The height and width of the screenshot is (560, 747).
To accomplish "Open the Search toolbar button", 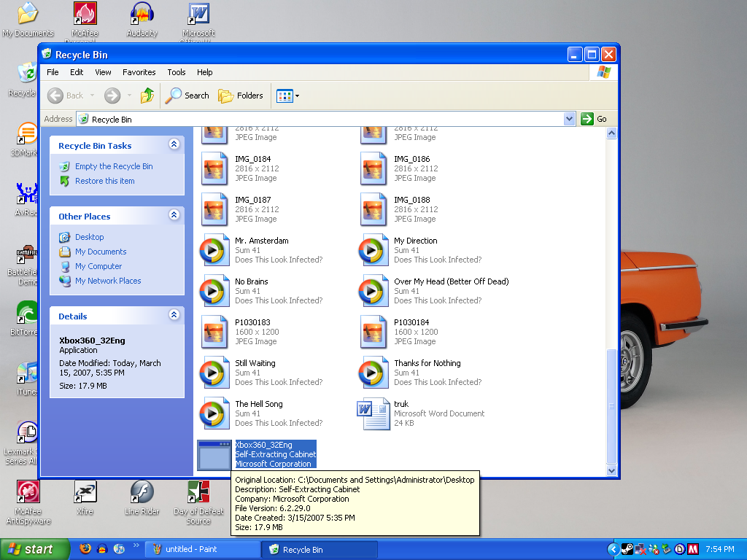I will pos(187,96).
